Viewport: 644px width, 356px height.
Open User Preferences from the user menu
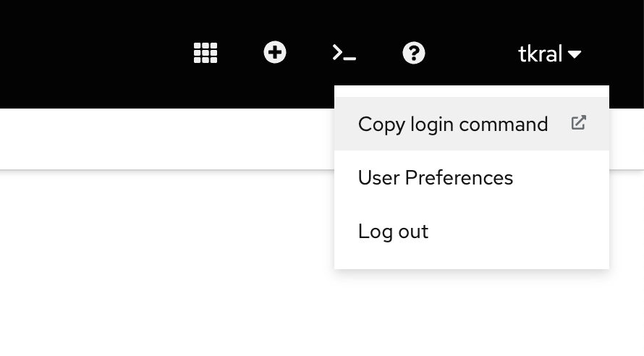436,178
